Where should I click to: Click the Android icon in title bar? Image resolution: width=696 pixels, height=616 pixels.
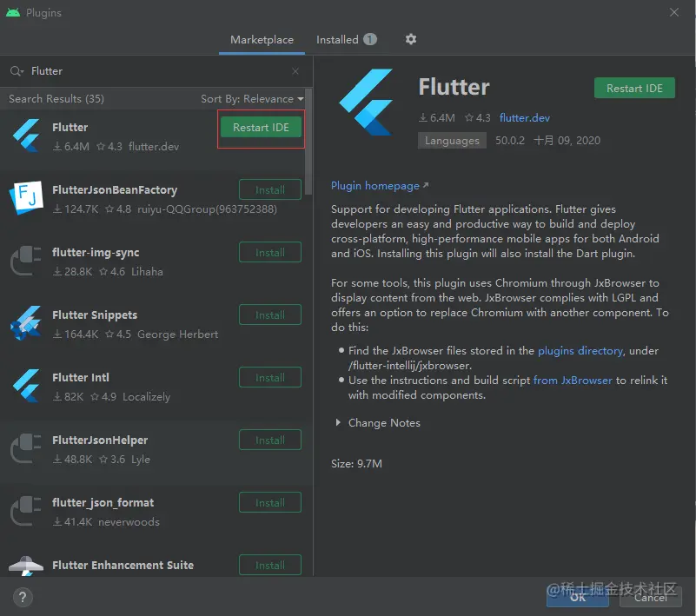point(13,12)
